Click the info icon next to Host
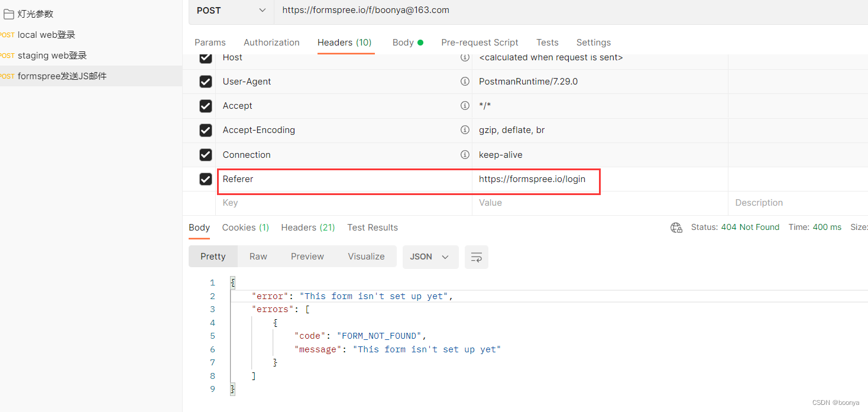 tap(465, 57)
